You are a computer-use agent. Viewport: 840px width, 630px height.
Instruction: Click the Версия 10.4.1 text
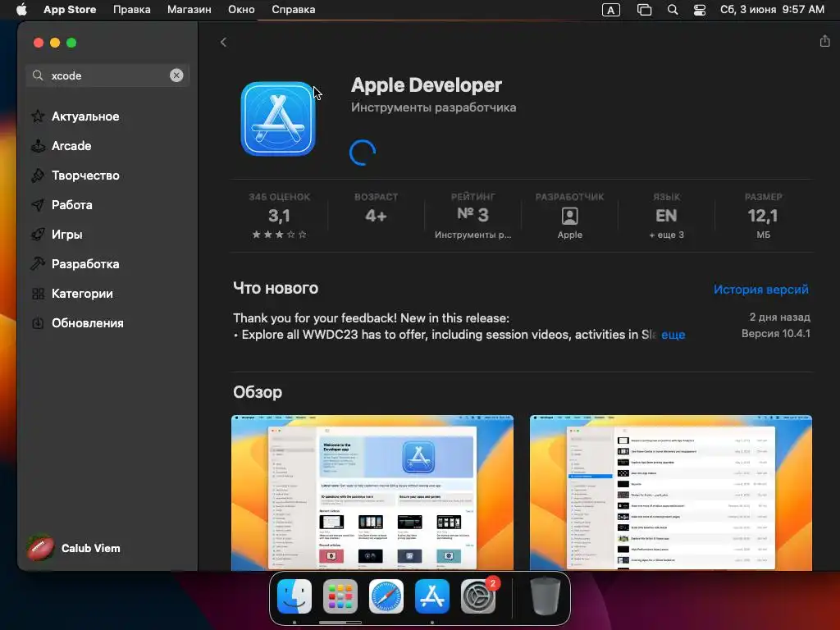(x=776, y=334)
